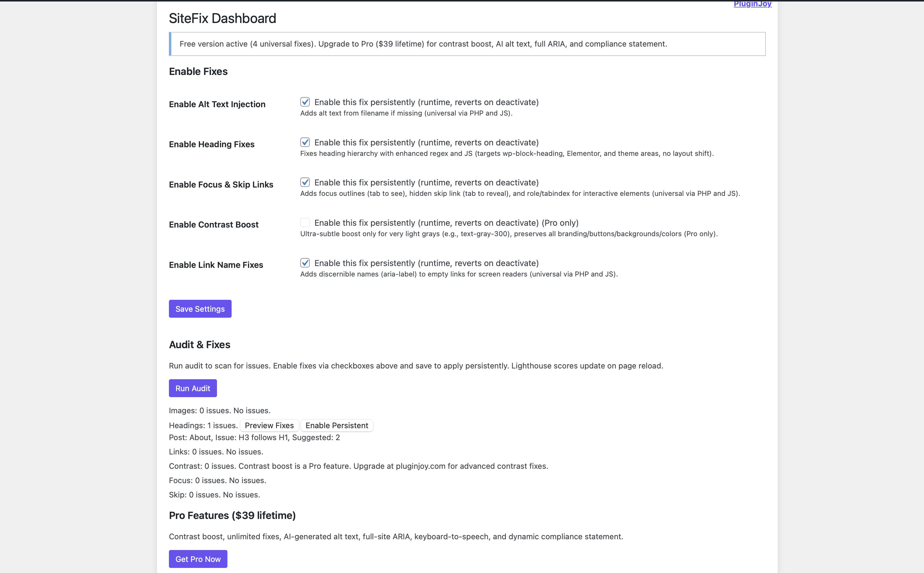
Task: Click the Save Settings button
Action: 200,308
